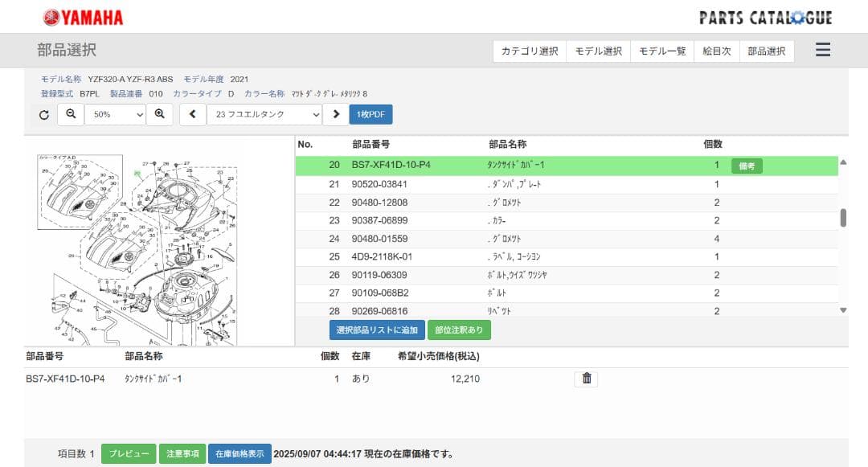Open the 絵目次 tab

[717, 51]
